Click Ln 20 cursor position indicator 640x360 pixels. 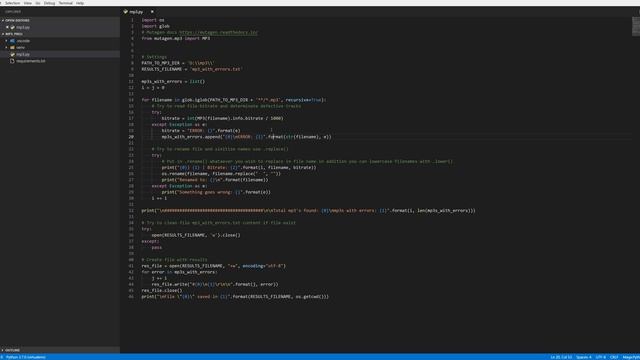(x=561, y=357)
